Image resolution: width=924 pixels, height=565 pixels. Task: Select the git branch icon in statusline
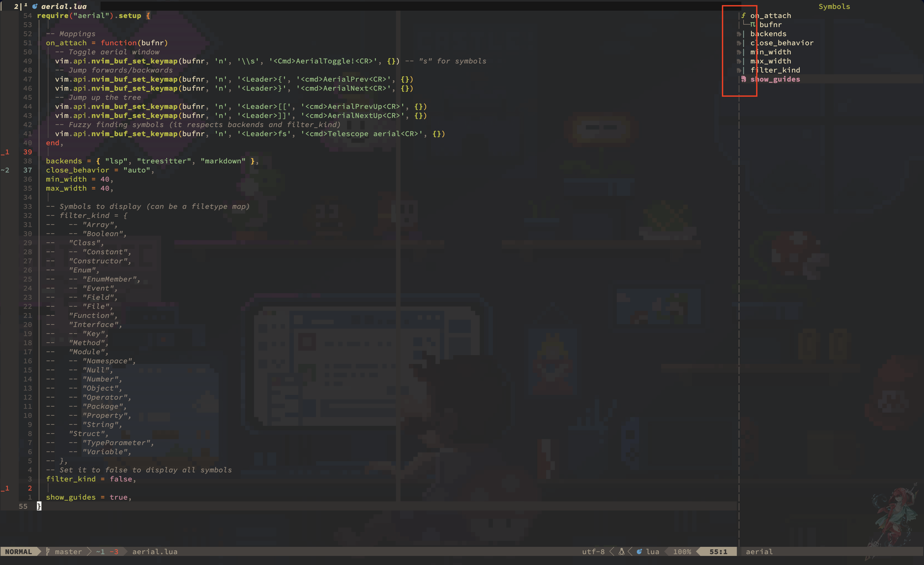(48, 551)
